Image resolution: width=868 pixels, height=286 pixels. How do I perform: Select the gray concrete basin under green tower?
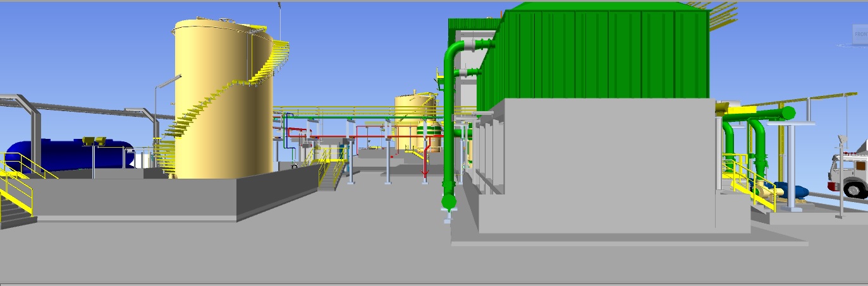pyautogui.click(x=594, y=164)
